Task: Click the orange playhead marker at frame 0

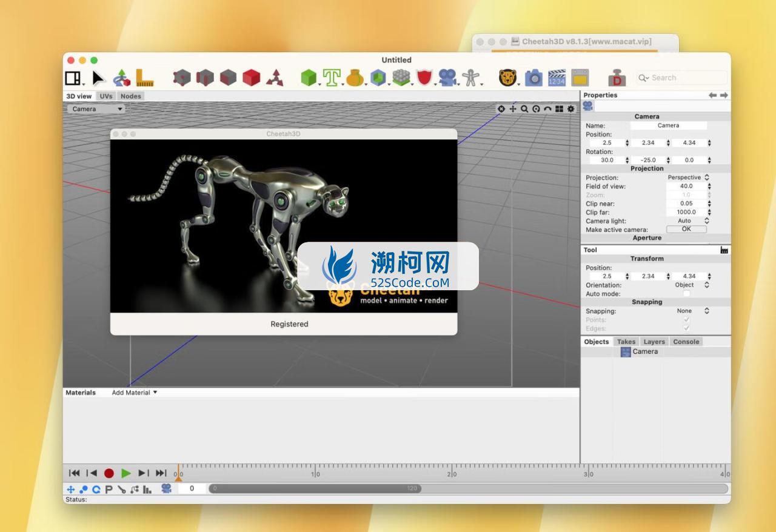Action: point(178,478)
